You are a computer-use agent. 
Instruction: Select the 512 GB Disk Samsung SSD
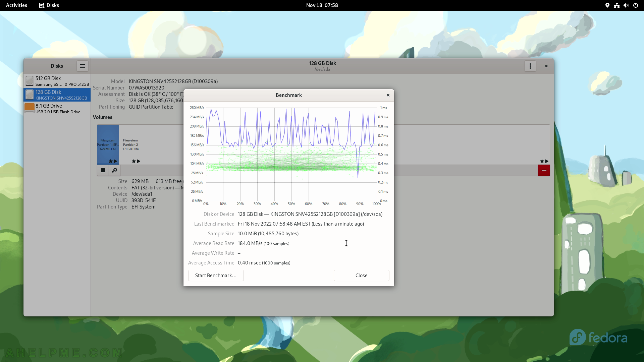coord(57,81)
